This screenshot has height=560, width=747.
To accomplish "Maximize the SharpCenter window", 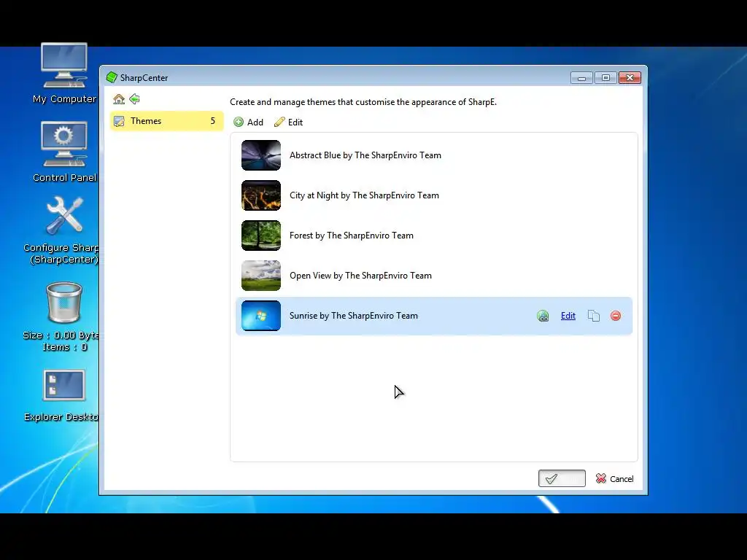I will (605, 77).
